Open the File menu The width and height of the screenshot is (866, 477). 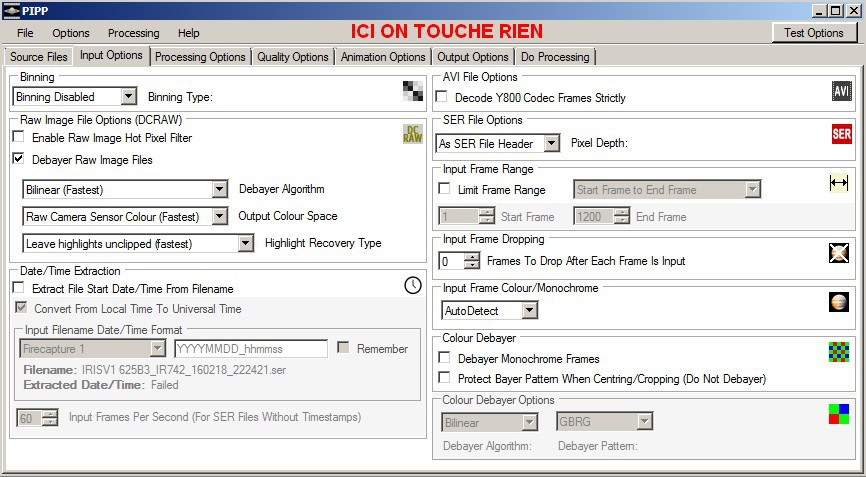(25, 33)
